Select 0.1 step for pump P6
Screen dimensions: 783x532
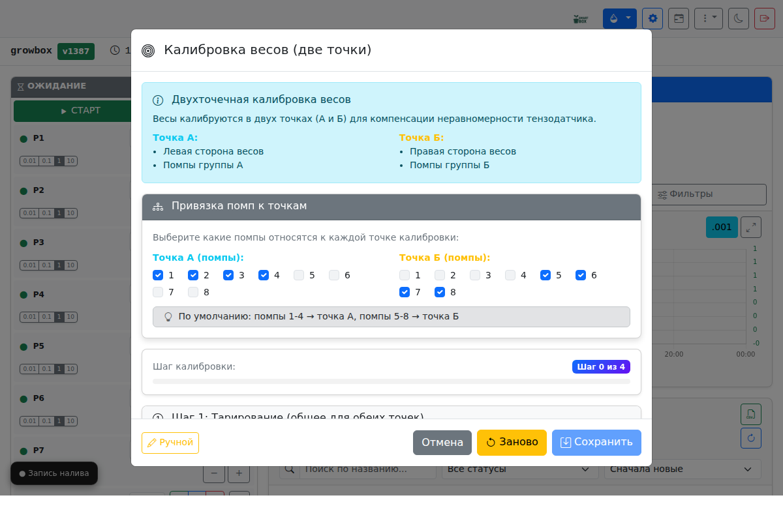coord(46,421)
